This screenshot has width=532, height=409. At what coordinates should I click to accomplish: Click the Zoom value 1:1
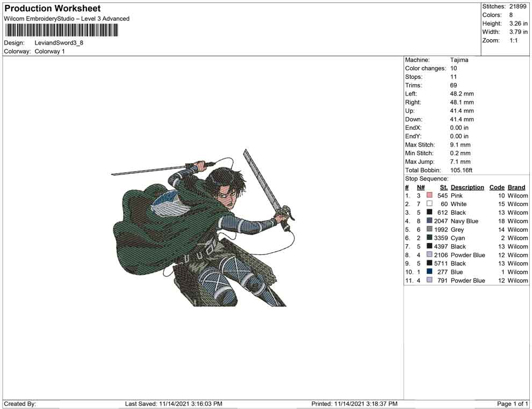pyautogui.click(x=513, y=40)
